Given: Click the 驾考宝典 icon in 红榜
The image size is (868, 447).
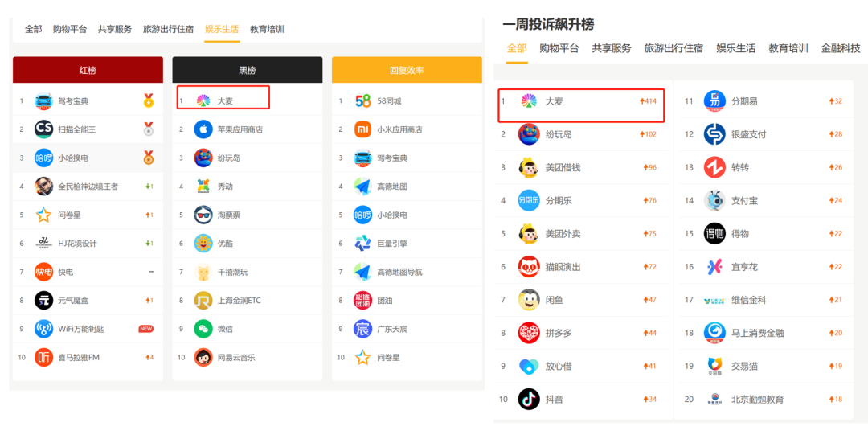Looking at the screenshot, I should [43, 100].
